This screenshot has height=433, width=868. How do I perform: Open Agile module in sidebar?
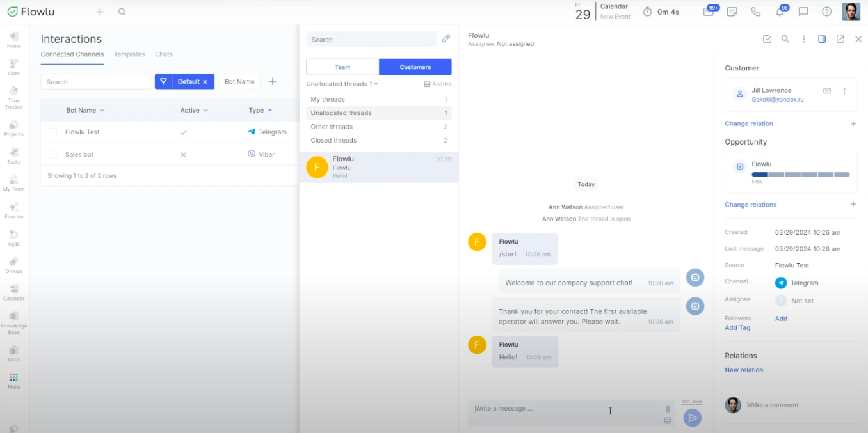click(x=14, y=238)
